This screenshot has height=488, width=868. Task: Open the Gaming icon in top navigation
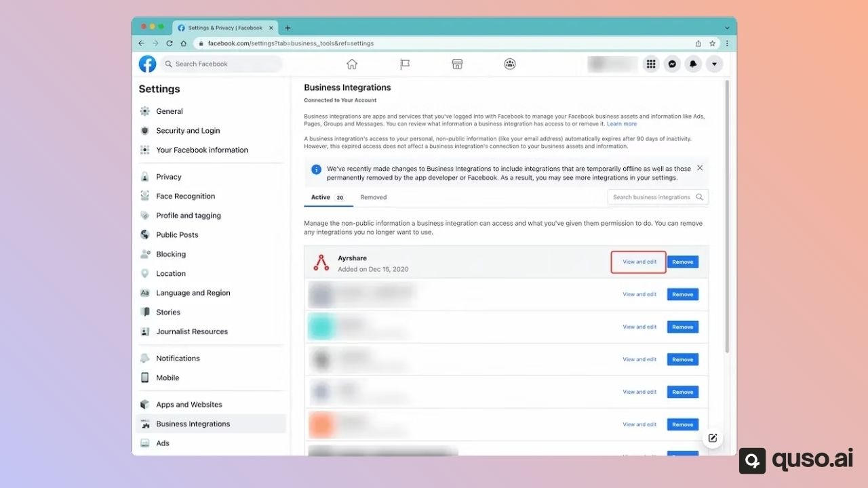coord(510,64)
